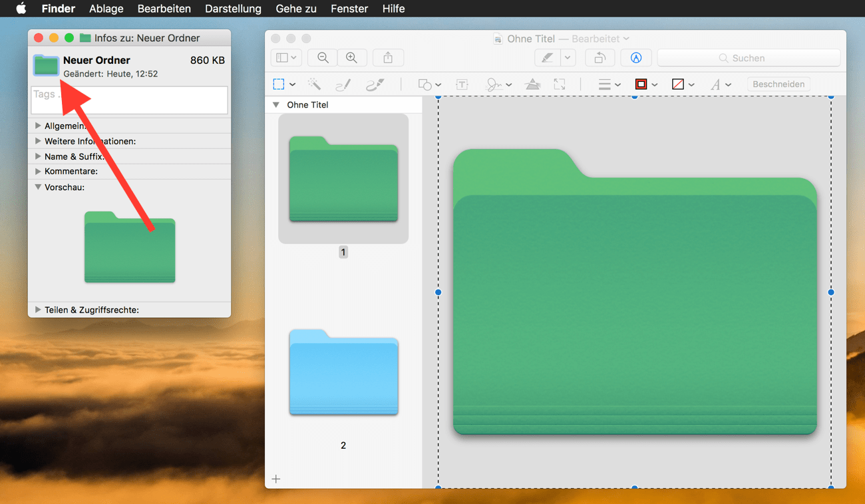Click the zoom out magnifier button

pyautogui.click(x=323, y=58)
